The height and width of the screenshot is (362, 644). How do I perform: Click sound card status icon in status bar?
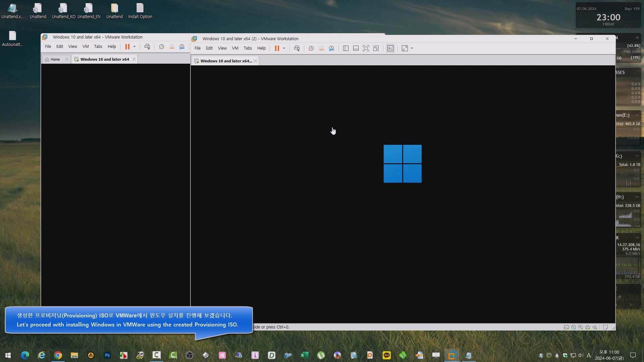pyautogui.click(x=595, y=327)
